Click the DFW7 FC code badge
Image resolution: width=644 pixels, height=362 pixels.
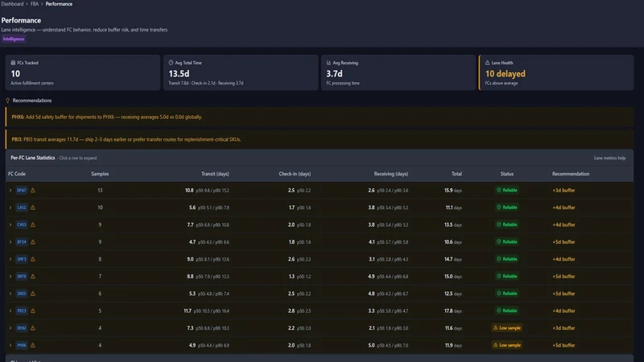(22, 191)
